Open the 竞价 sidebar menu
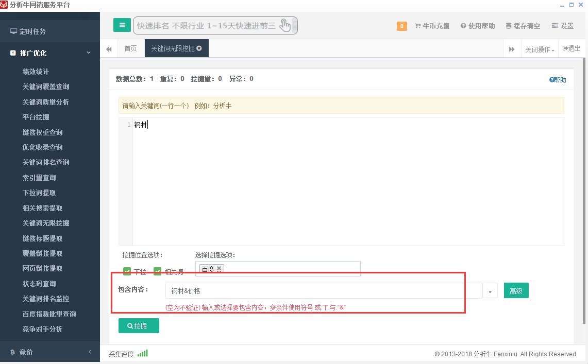The height and width of the screenshot is (364, 588). [24, 352]
